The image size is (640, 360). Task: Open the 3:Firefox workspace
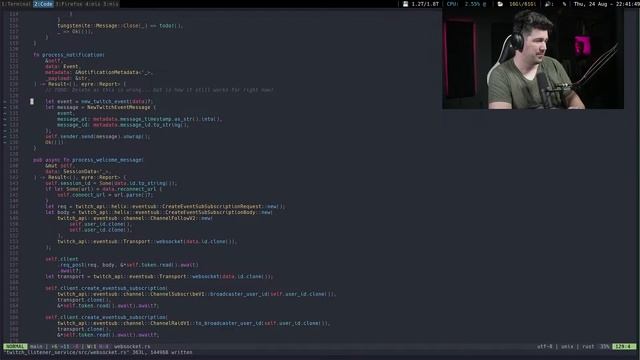pyautogui.click(x=69, y=4)
